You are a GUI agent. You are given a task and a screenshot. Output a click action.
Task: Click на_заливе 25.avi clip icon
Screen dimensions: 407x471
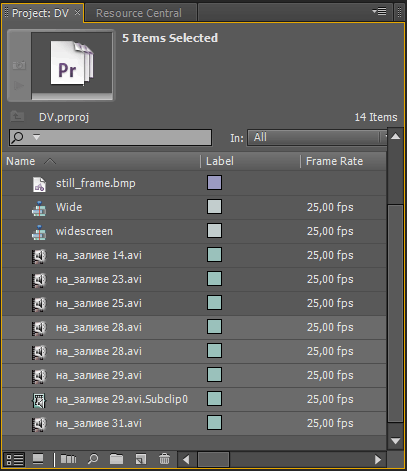pos(39,304)
